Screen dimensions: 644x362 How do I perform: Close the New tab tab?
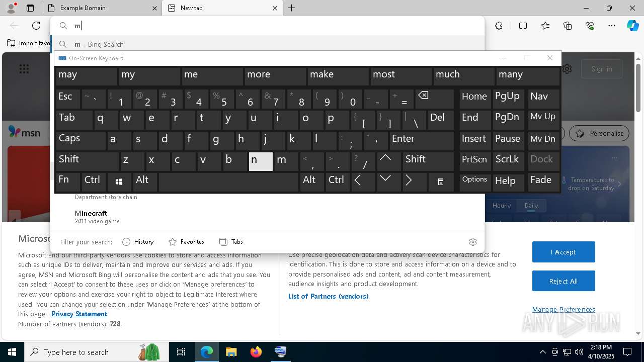tap(275, 8)
